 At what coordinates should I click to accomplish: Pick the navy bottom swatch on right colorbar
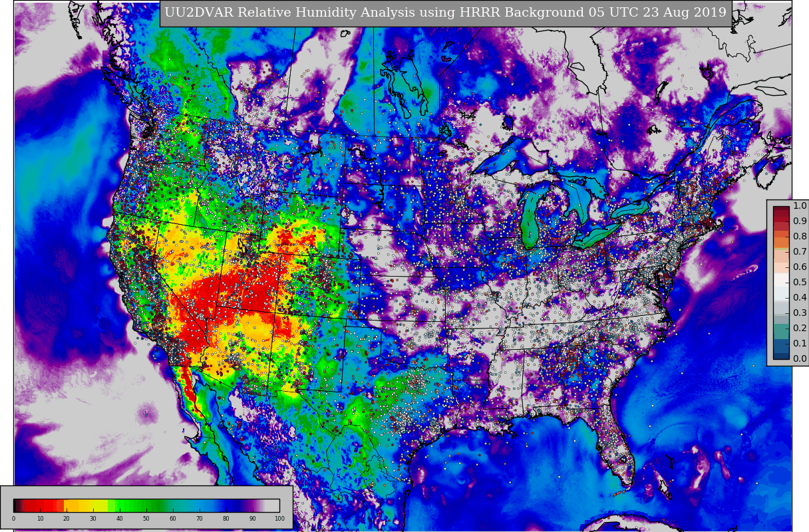781,356
